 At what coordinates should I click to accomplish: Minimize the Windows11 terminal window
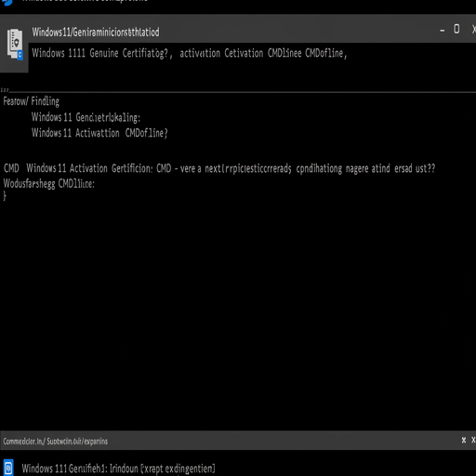[442, 31]
